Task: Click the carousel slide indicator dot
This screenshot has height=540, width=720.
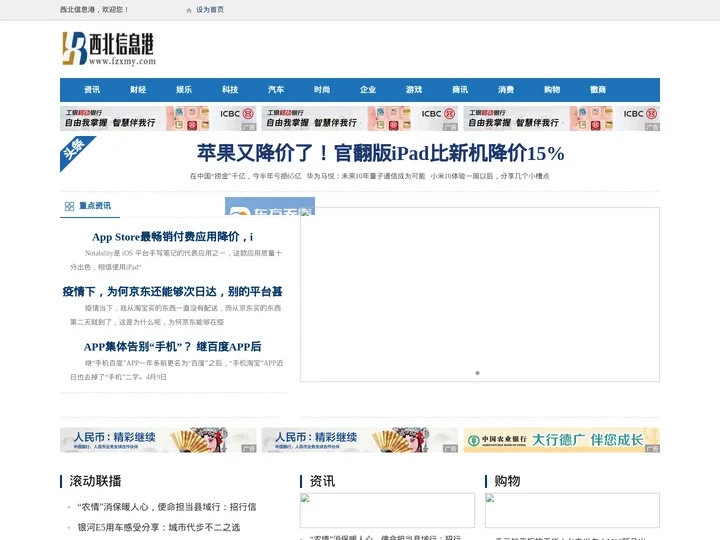Action: [x=478, y=373]
